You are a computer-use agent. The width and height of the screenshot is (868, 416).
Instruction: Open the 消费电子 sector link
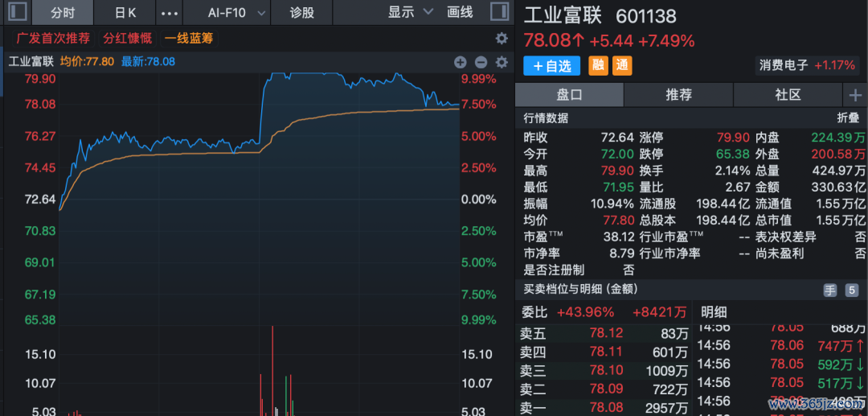tap(808, 65)
